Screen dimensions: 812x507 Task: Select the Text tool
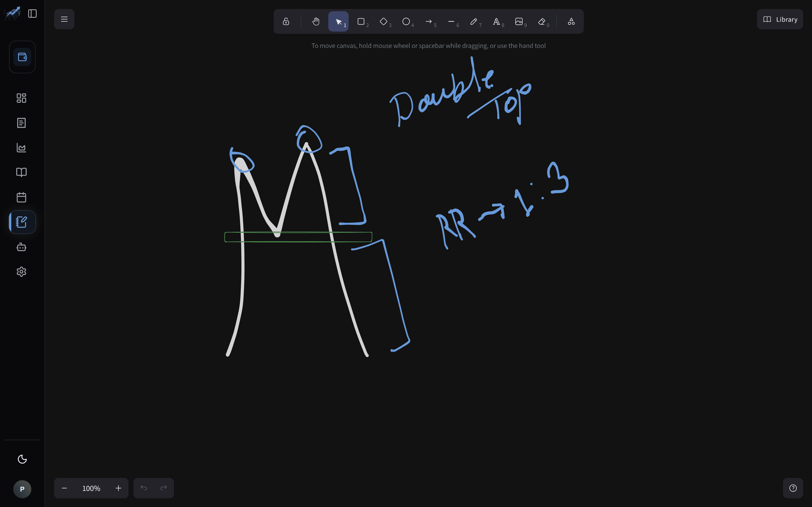(497, 21)
